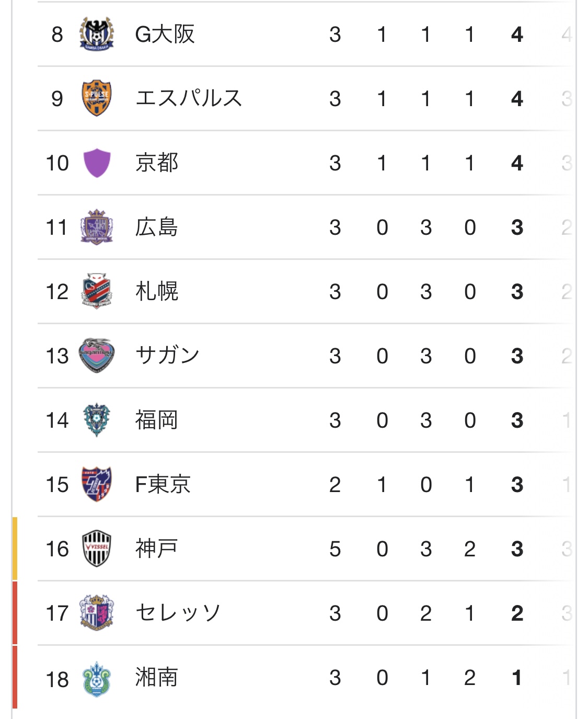Click the yellow playoff marker beside rank 16

coord(15,549)
